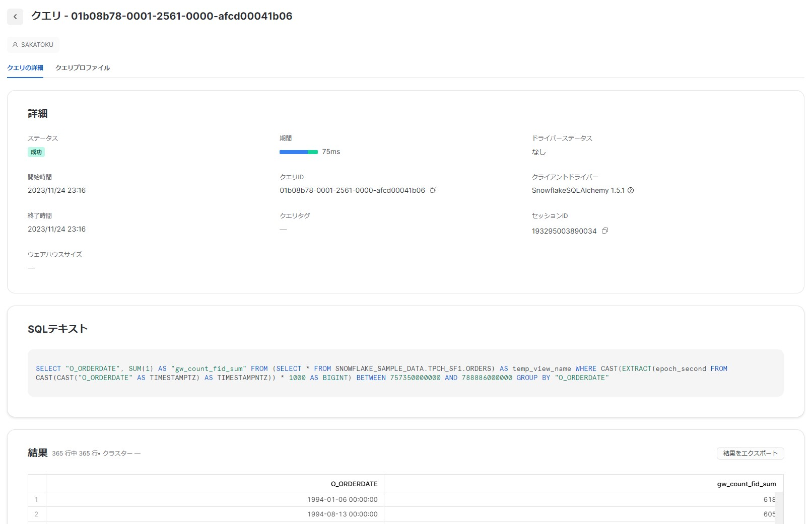Screen dimensions: 812x524
Task: Select the クエリの詳細 tab
Action: [x=25, y=67]
